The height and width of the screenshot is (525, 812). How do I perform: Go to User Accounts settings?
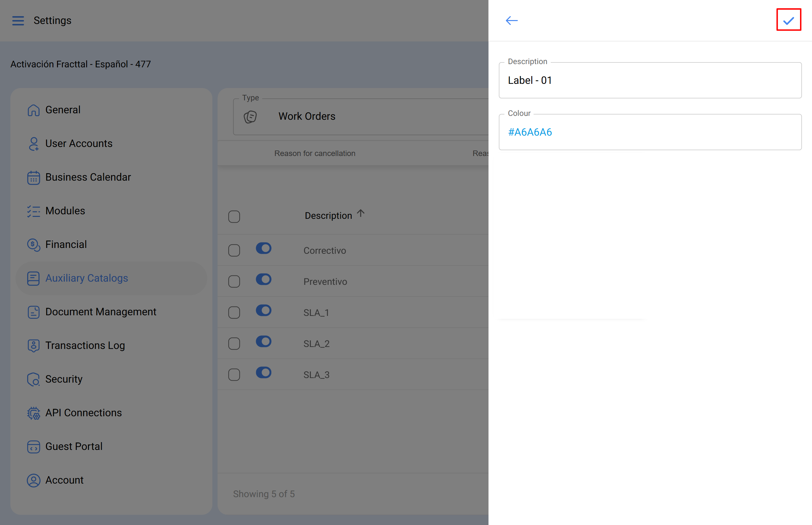(79, 143)
